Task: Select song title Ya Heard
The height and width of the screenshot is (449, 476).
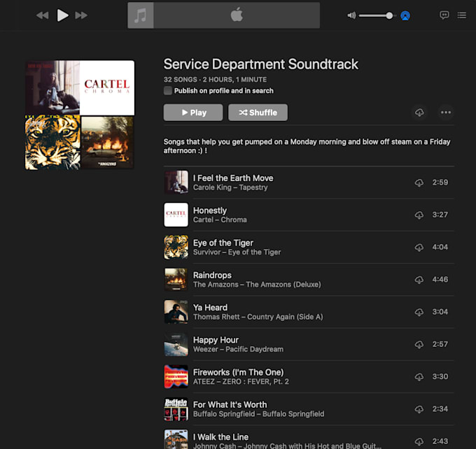Action: click(210, 308)
